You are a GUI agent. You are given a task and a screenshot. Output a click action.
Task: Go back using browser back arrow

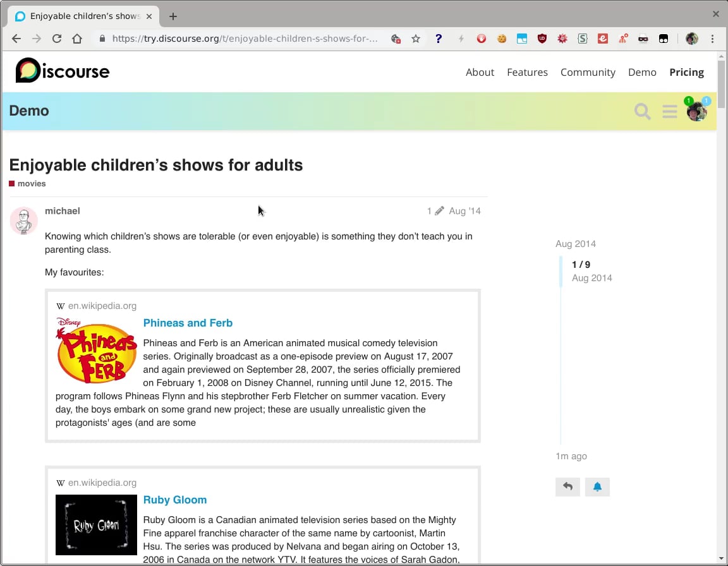pyautogui.click(x=16, y=39)
